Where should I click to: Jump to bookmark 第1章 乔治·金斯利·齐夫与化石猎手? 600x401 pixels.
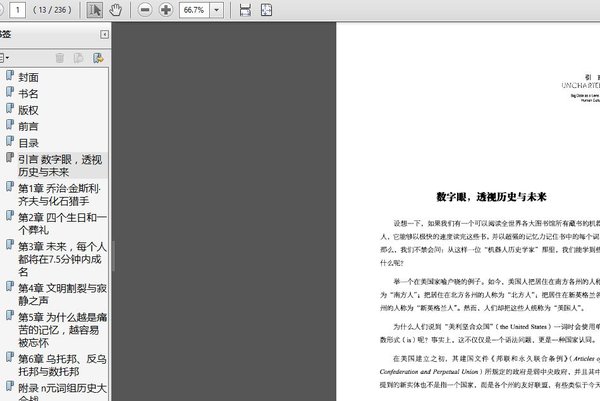[x=60, y=194]
